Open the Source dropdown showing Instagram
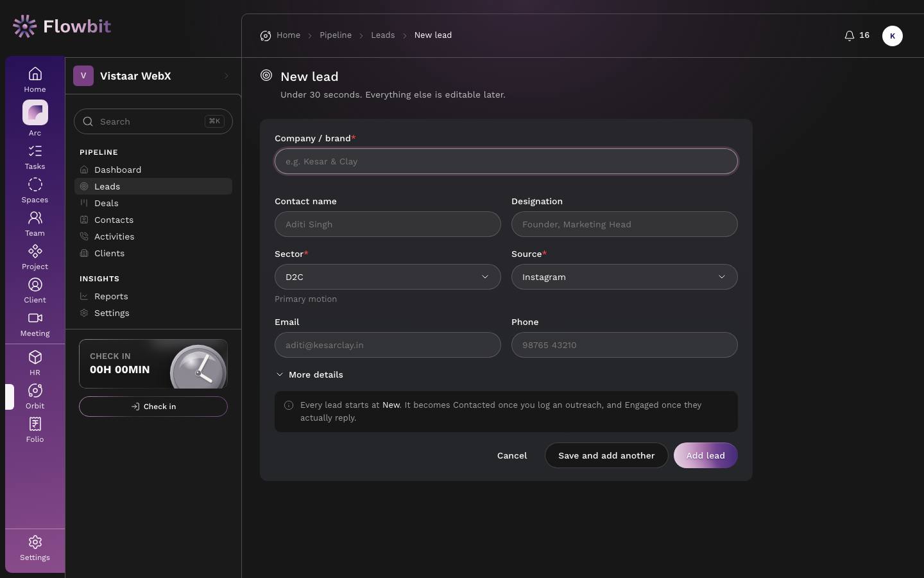The height and width of the screenshot is (578, 924). (x=624, y=277)
